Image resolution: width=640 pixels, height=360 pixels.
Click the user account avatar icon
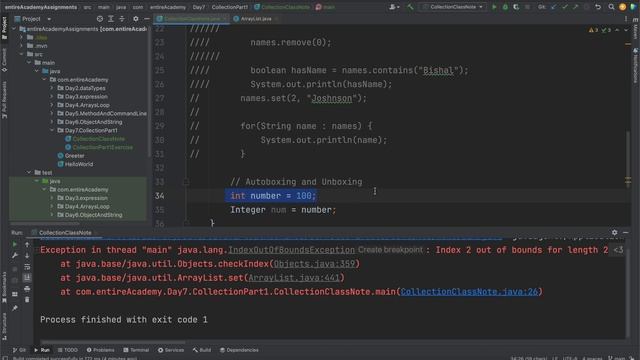(x=622, y=7)
